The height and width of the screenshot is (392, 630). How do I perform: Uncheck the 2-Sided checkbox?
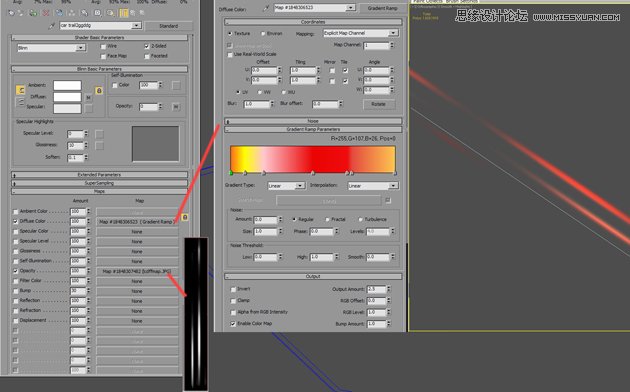coord(147,47)
